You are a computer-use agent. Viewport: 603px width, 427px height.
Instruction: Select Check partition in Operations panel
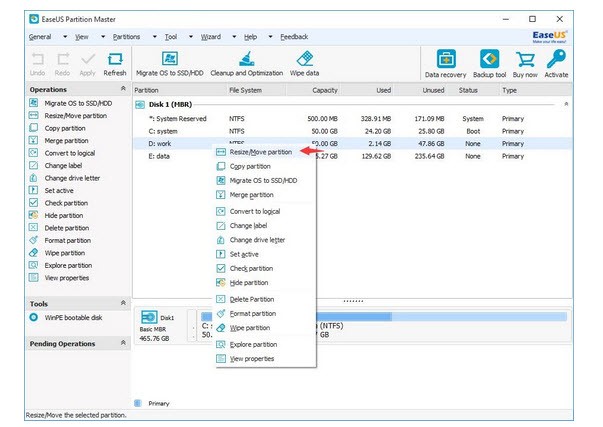[58, 203]
